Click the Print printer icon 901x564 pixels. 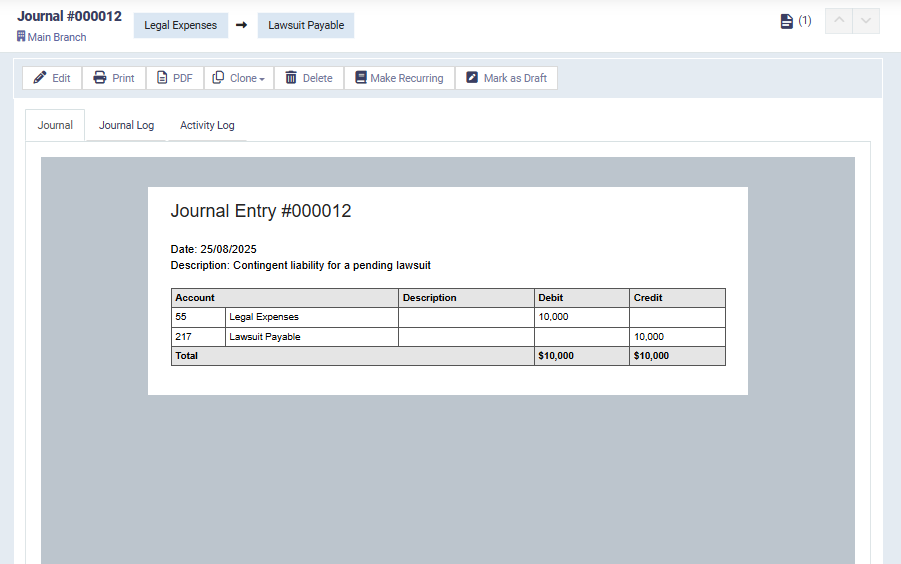[100, 78]
